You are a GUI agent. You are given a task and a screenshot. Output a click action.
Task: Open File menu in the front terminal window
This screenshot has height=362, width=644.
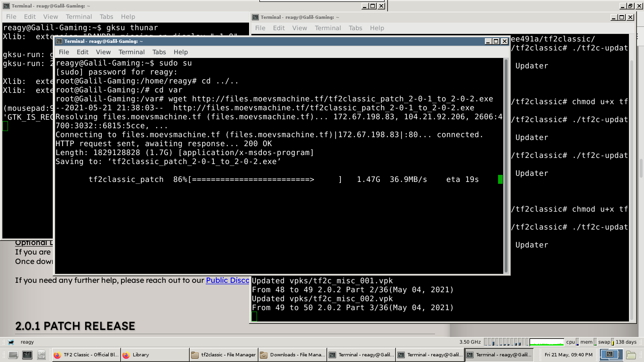pos(64,52)
